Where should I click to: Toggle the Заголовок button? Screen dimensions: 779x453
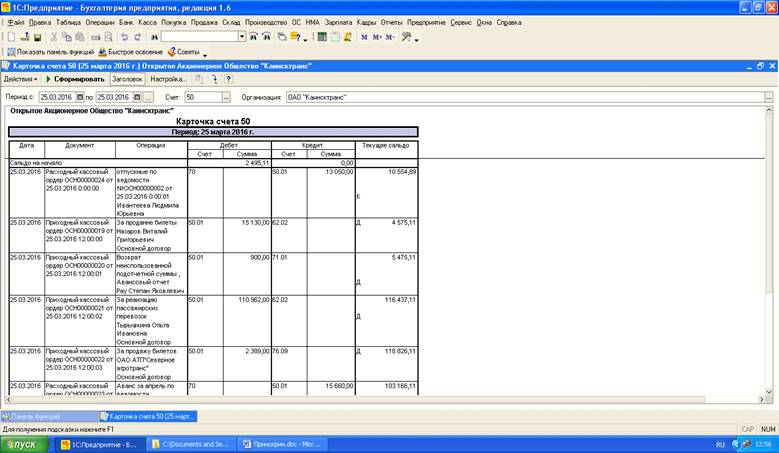[127, 79]
